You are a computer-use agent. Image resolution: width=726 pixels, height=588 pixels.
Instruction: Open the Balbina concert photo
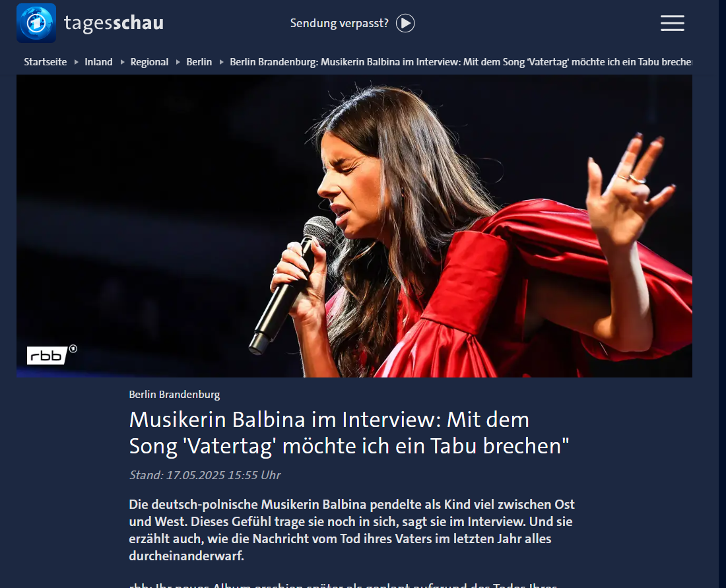[x=354, y=226]
